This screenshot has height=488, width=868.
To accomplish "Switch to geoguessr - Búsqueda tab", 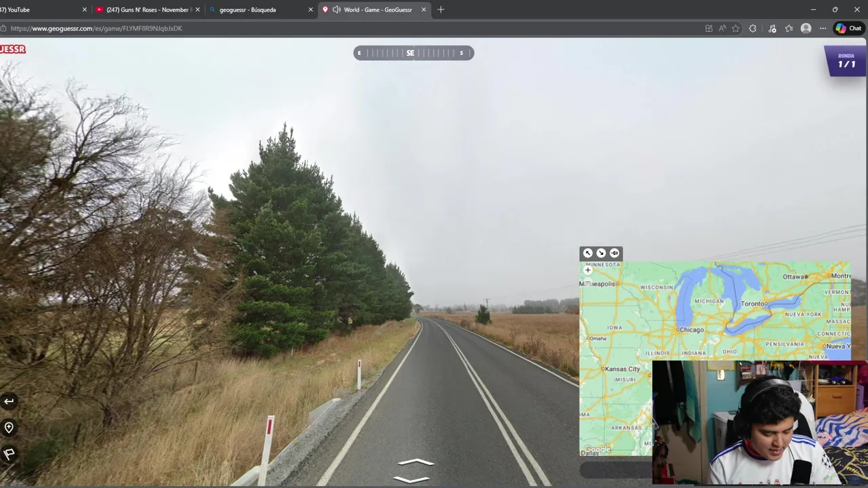I will tap(260, 9).
